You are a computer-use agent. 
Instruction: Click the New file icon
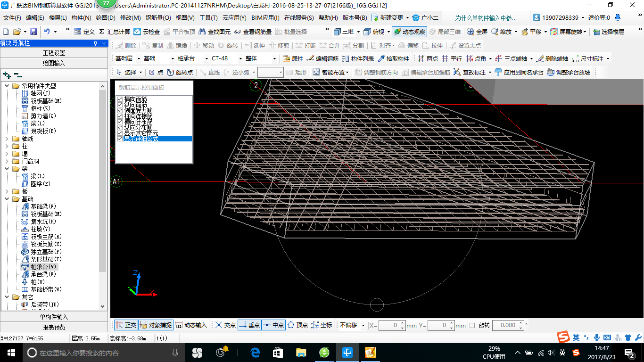(x=6, y=32)
